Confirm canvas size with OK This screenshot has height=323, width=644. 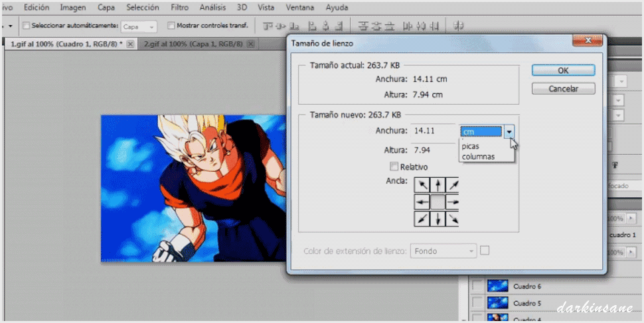pyautogui.click(x=563, y=70)
